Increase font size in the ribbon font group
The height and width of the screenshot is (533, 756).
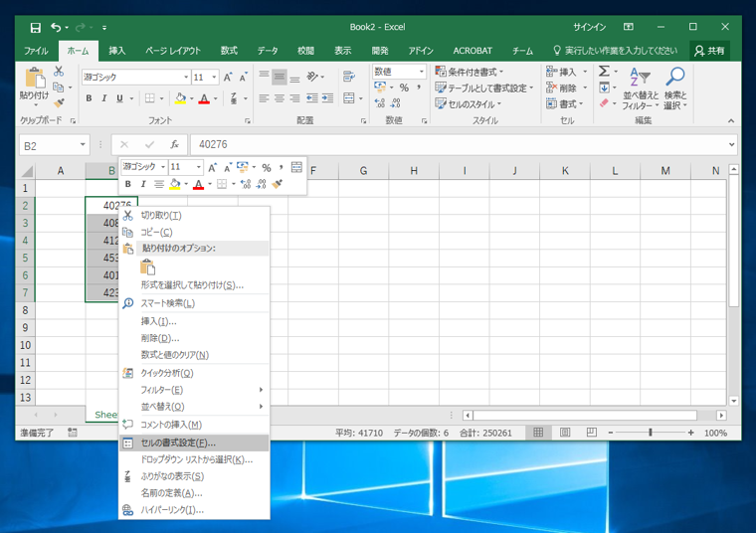tap(228, 78)
